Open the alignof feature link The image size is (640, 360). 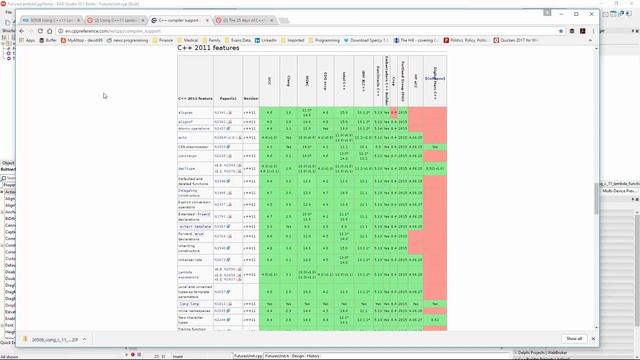[x=185, y=122]
